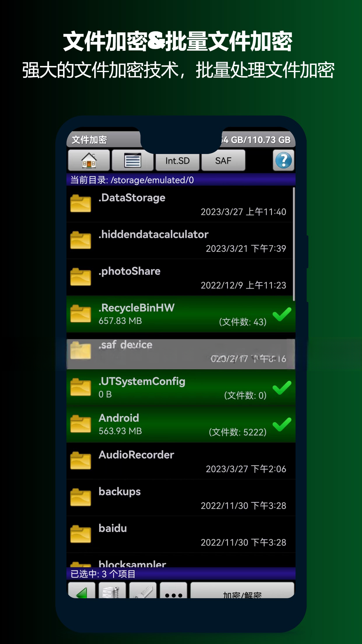
Task: Click the 2022/12/9 上午11:23 timestamp
Action: tap(243, 285)
